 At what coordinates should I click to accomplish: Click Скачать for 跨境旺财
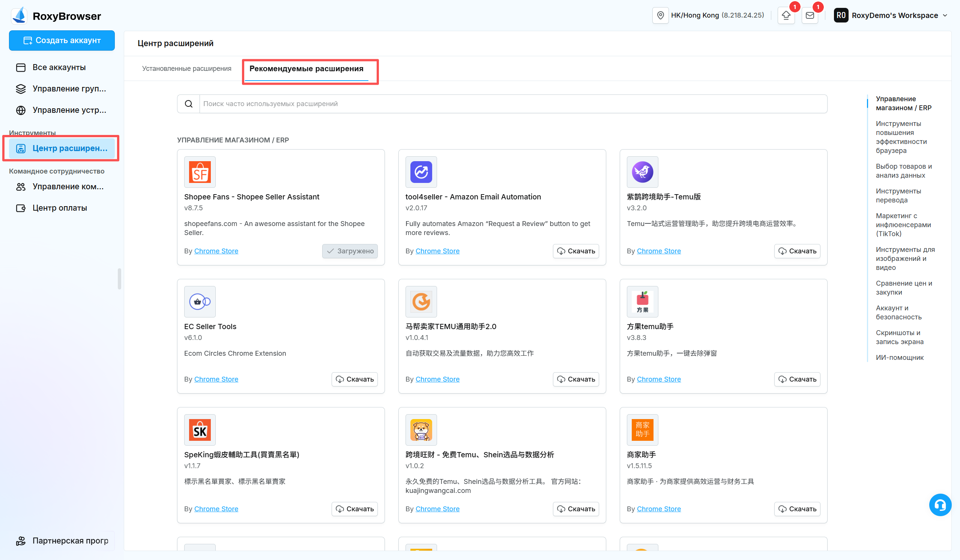(x=575, y=509)
